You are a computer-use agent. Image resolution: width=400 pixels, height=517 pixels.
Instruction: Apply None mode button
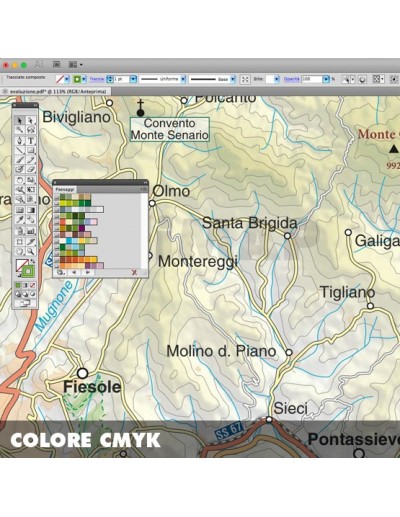coord(32,285)
